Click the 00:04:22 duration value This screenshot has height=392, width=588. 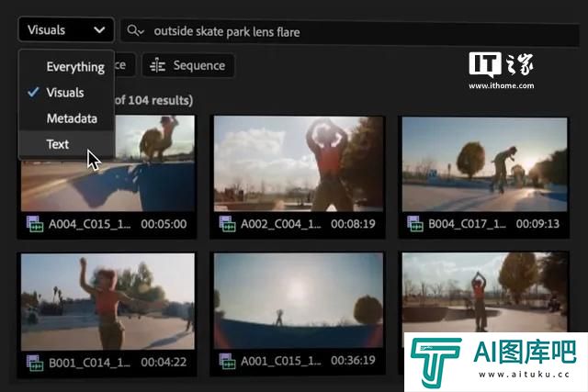coord(164,362)
